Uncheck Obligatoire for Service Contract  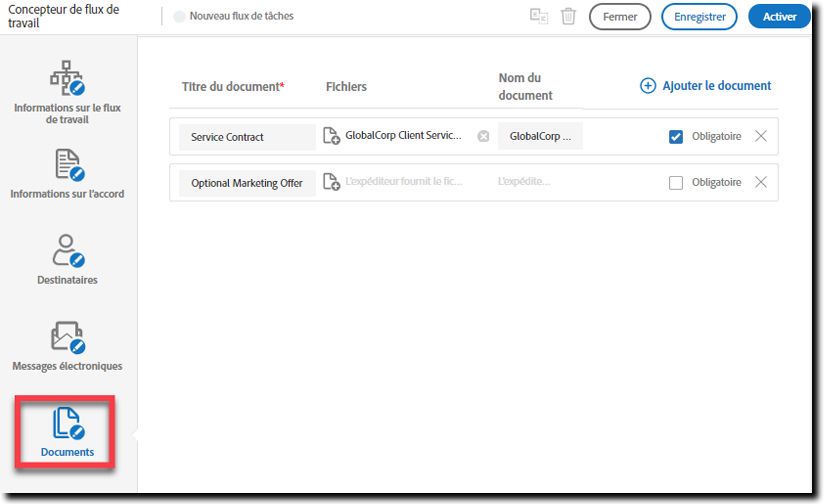pos(675,137)
